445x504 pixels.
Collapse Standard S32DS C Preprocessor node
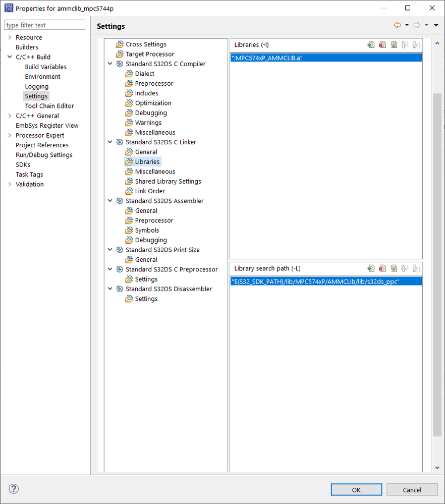[110, 269]
